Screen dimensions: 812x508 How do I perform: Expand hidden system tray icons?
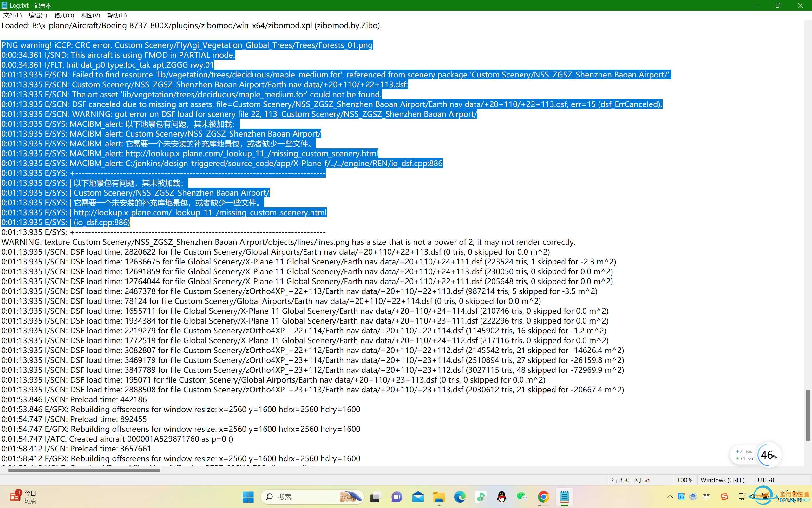670,497
